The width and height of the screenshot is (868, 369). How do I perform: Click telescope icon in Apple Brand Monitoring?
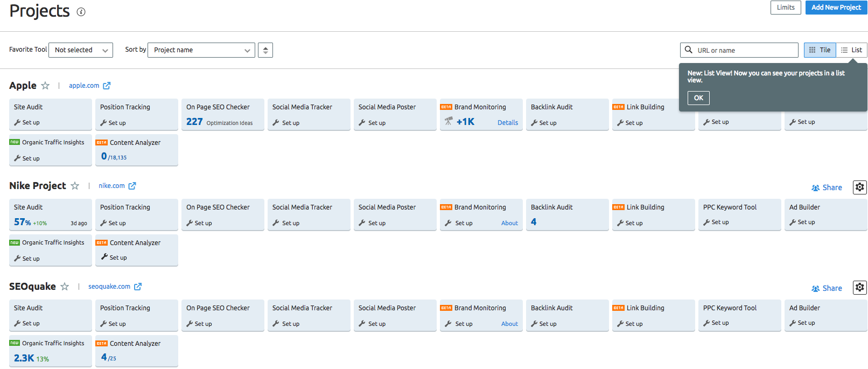click(449, 121)
